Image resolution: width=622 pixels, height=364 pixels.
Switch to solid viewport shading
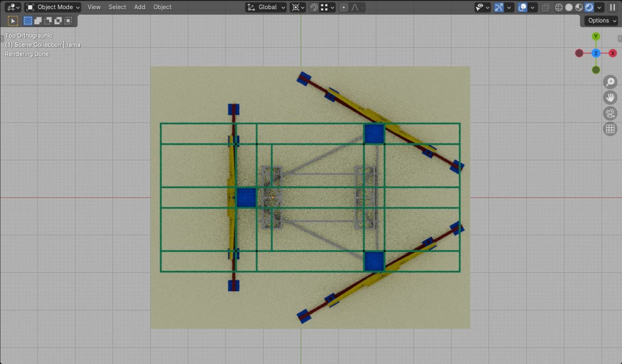click(x=569, y=7)
